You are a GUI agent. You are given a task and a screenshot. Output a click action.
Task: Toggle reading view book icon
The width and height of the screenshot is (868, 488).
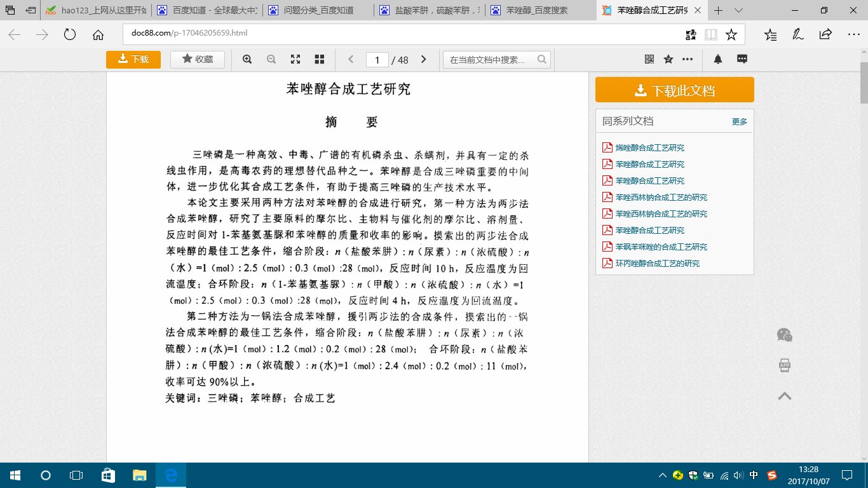(x=710, y=35)
